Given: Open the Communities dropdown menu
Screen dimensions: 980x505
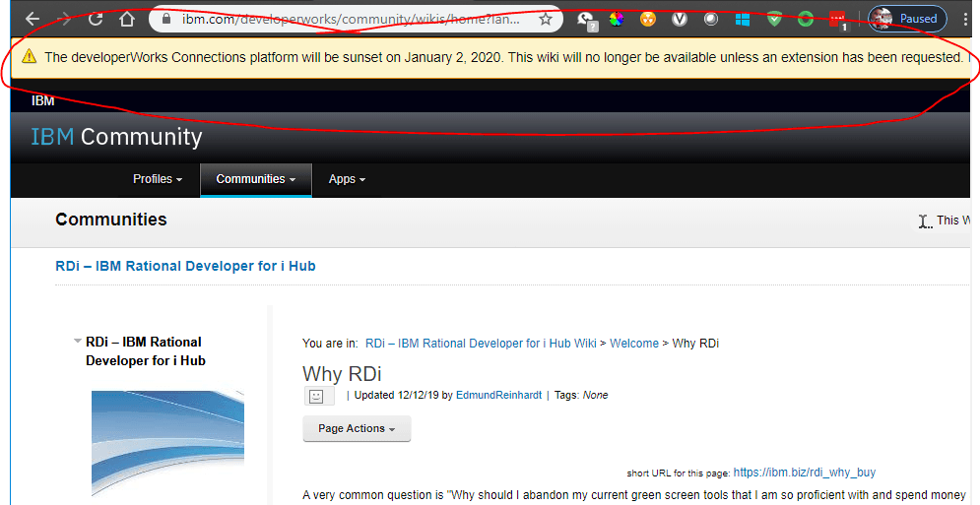Looking at the screenshot, I should pyautogui.click(x=256, y=179).
